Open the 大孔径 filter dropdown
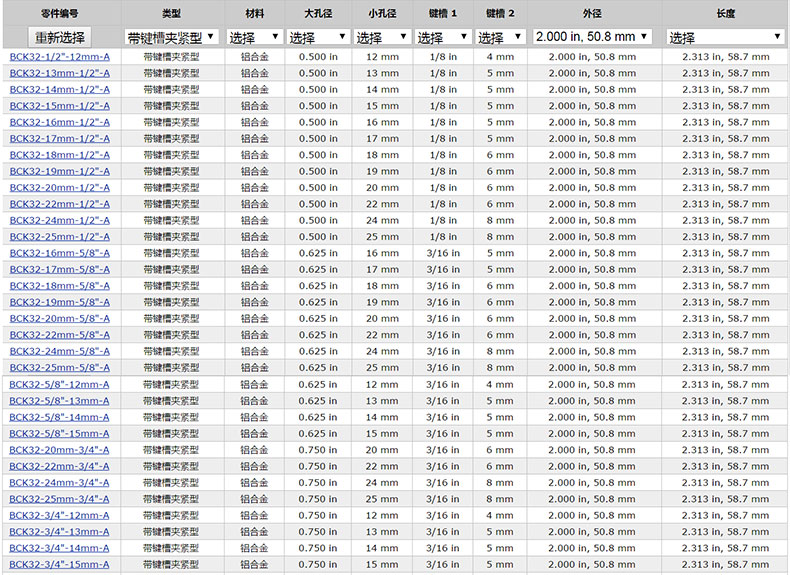Screen dimensions: 790x575 tap(318, 37)
